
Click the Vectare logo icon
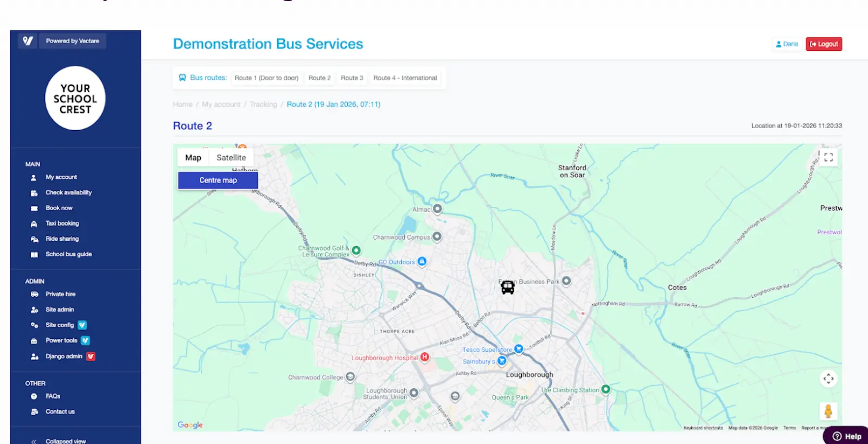coord(28,41)
